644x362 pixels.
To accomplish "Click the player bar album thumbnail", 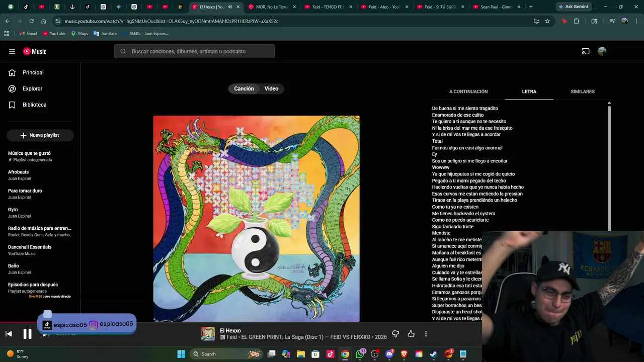I will tap(208, 334).
